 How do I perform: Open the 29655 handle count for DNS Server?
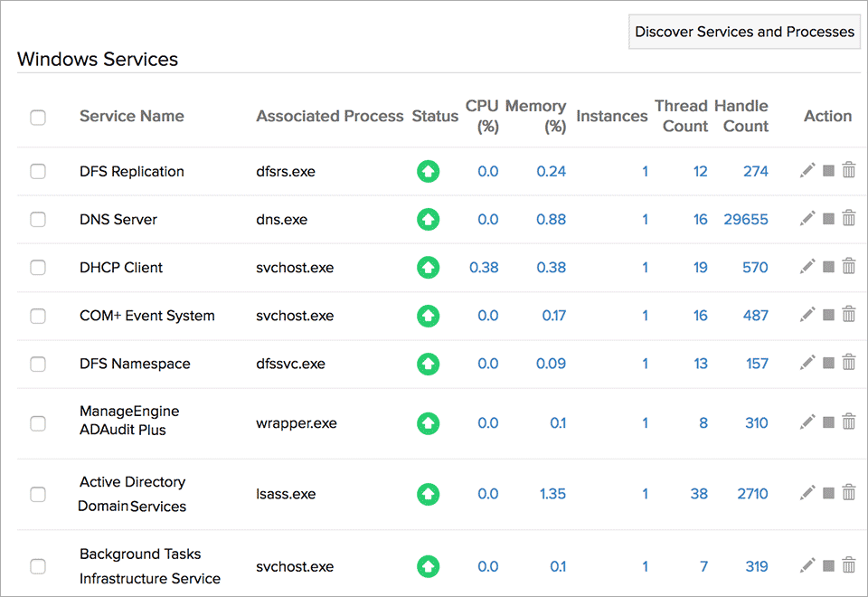pos(748,218)
